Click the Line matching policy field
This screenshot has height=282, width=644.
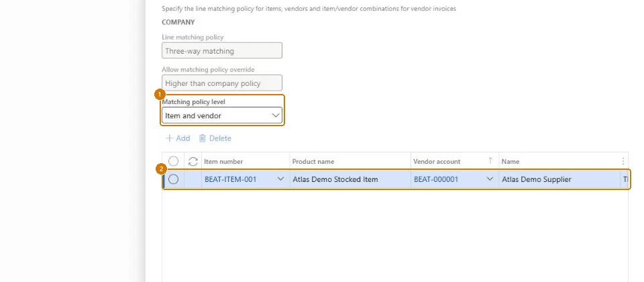click(222, 50)
